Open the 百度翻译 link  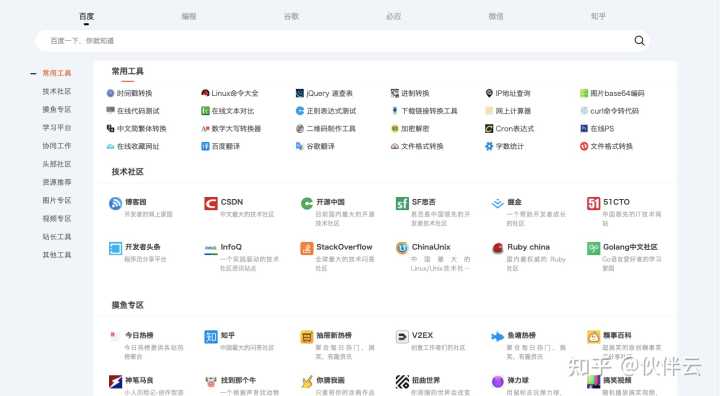220,146
